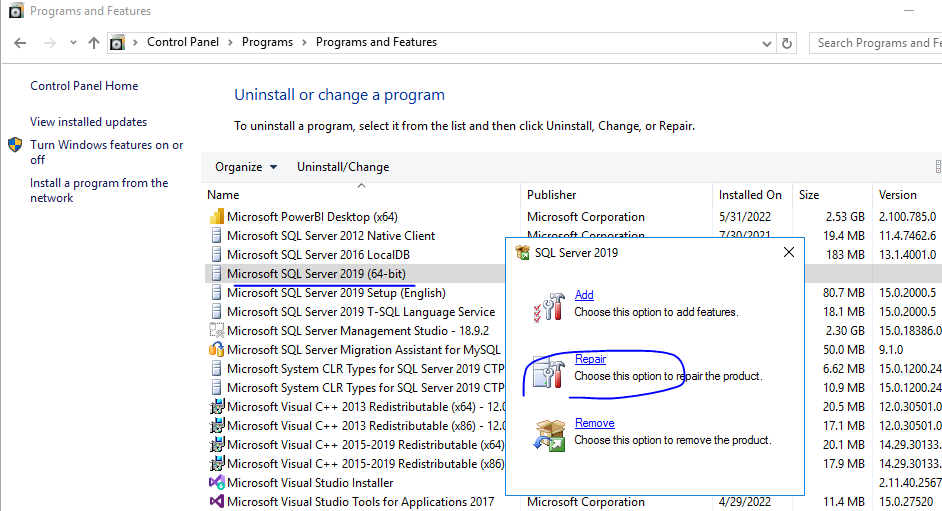
Task: Click the Remove product box icon
Action: (549, 435)
